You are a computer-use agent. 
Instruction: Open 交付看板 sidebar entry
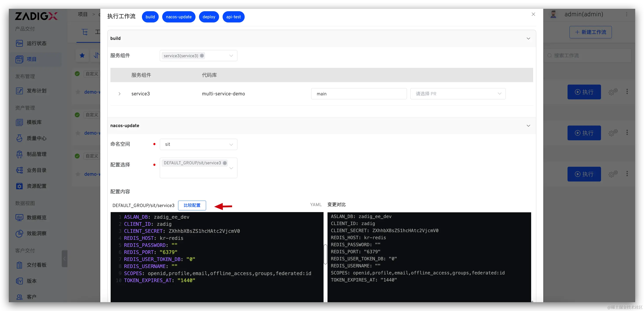coord(31,265)
